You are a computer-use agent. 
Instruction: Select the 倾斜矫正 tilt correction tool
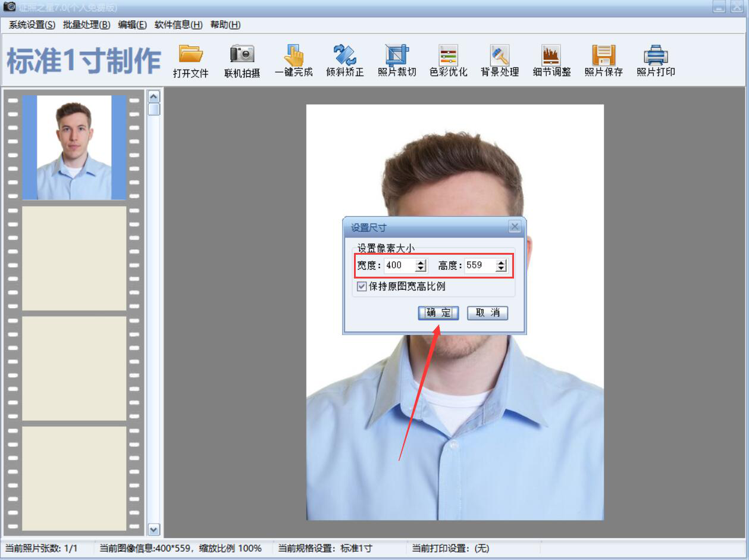[x=345, y=55]
